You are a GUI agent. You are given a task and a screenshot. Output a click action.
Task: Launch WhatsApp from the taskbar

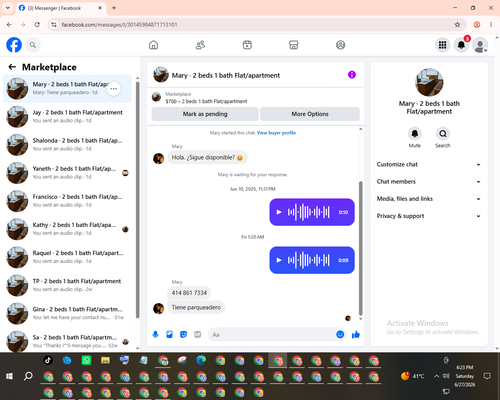[x=86, y=360]
